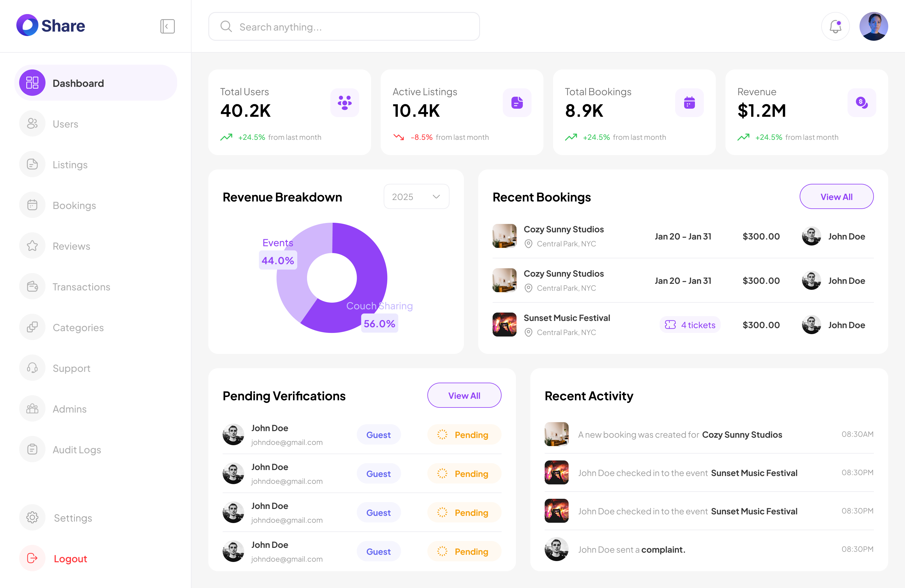The image size is (905, 588).
Task: Click the Logout icon in the sidebar
Action: coord(32,558)
